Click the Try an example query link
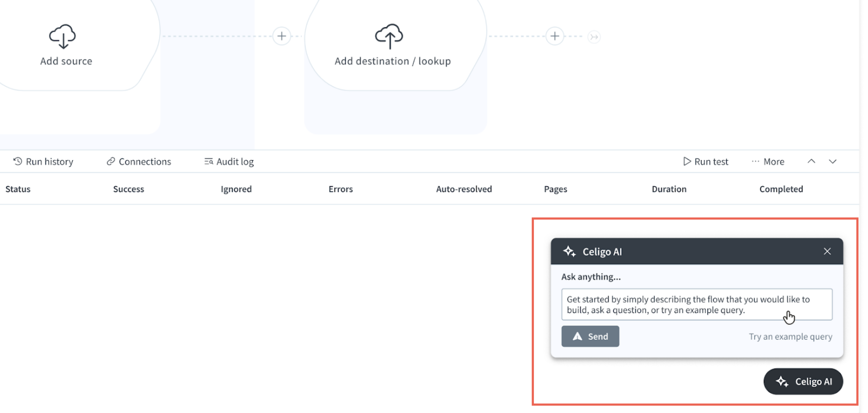The image size is (868, 413). [x=790, y=336]
